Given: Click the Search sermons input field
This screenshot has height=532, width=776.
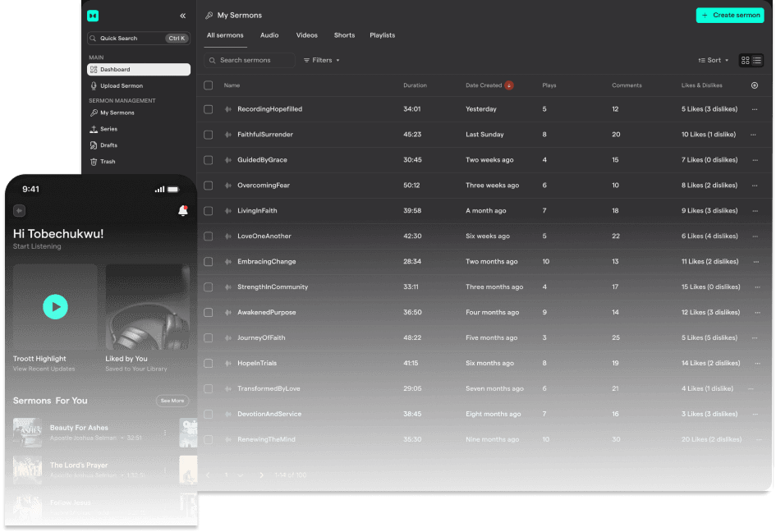Looking at the screenshot, I should click(x=250, y=60).
